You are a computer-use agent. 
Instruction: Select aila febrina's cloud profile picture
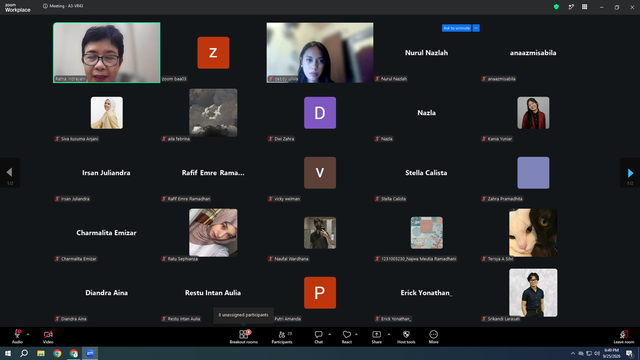[213, 113]
